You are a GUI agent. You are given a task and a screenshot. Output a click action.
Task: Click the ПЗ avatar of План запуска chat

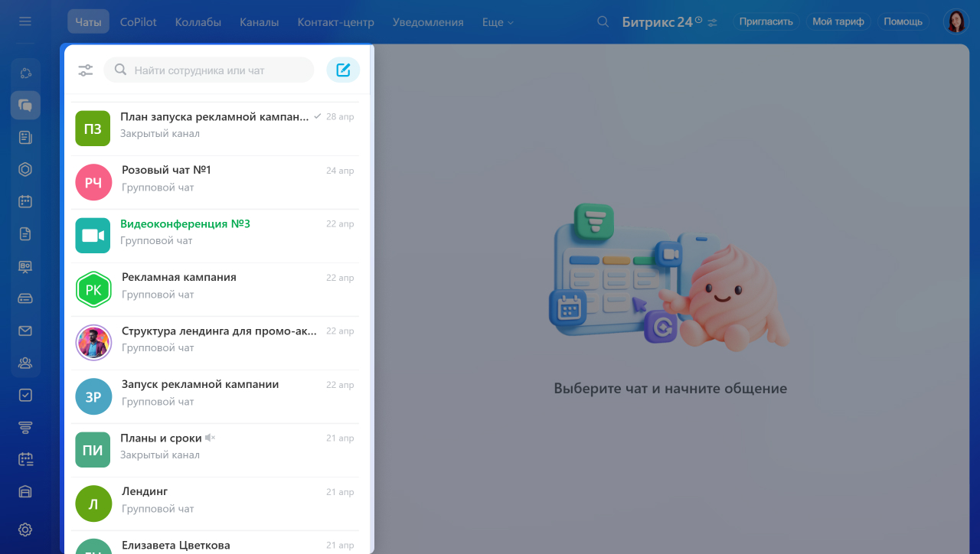click(93, 129)
